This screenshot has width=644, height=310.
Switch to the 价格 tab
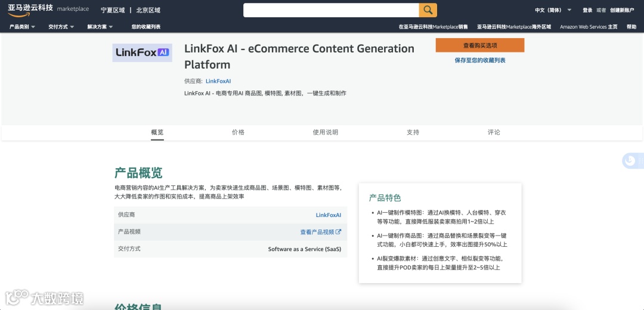[x=238, y=132]
